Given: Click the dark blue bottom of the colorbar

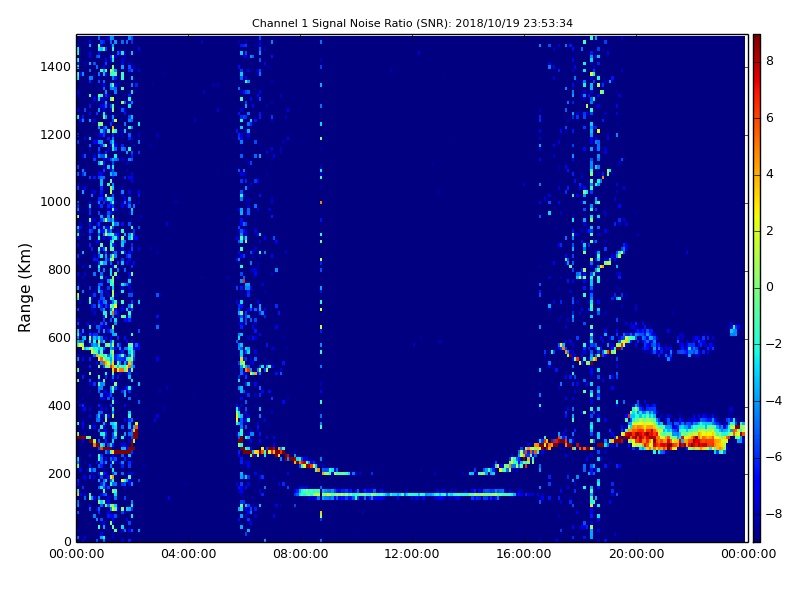Looking at the screenshot, I should pos(757,533).
